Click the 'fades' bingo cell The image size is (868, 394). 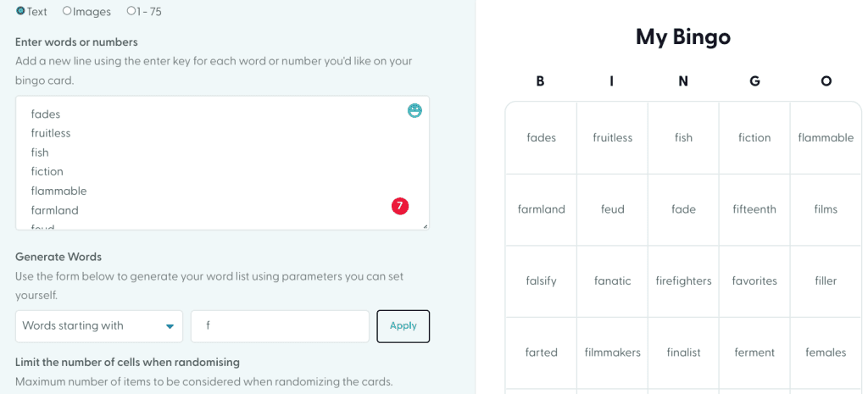(541, 137)
